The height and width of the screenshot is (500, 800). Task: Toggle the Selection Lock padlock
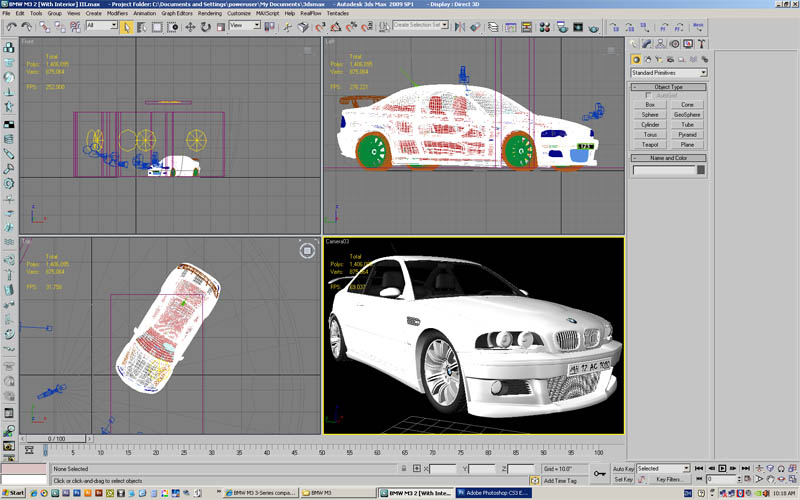(x=404, y=468)
